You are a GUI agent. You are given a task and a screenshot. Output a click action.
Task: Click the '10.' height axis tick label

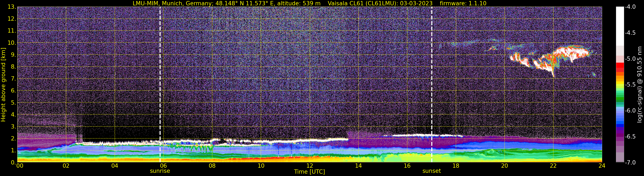pyautogui.click(x=12, y=43)
